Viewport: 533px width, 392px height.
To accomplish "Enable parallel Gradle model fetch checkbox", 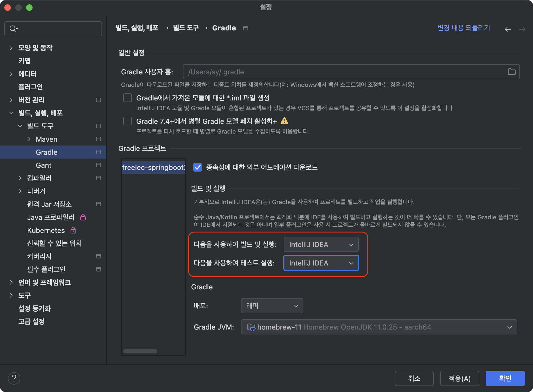I will (128, 121).
